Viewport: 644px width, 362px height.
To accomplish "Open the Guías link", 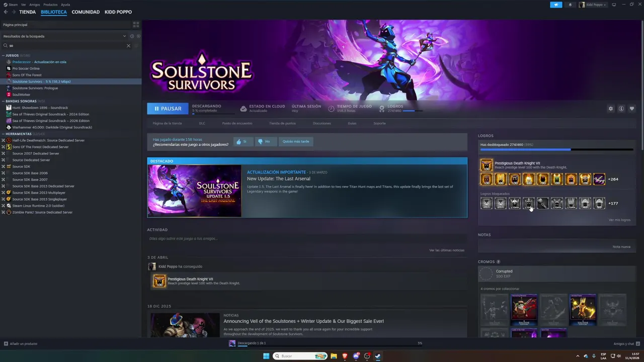I will point(352,123).
